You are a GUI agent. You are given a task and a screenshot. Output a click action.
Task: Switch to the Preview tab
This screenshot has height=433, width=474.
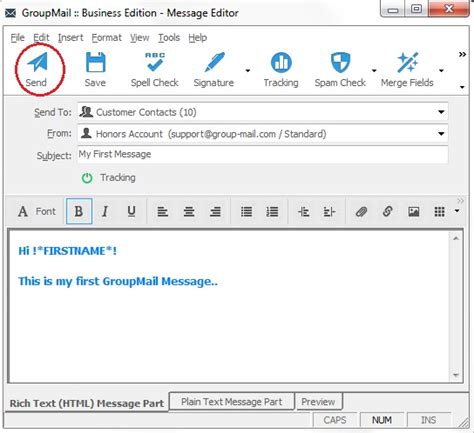[318, 402]
